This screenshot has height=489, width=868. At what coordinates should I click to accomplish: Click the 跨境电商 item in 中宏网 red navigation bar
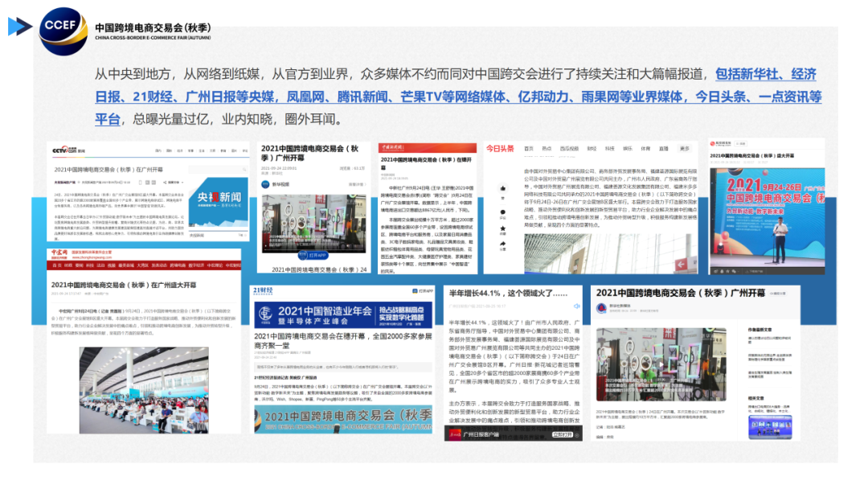(x=177, y=265)
